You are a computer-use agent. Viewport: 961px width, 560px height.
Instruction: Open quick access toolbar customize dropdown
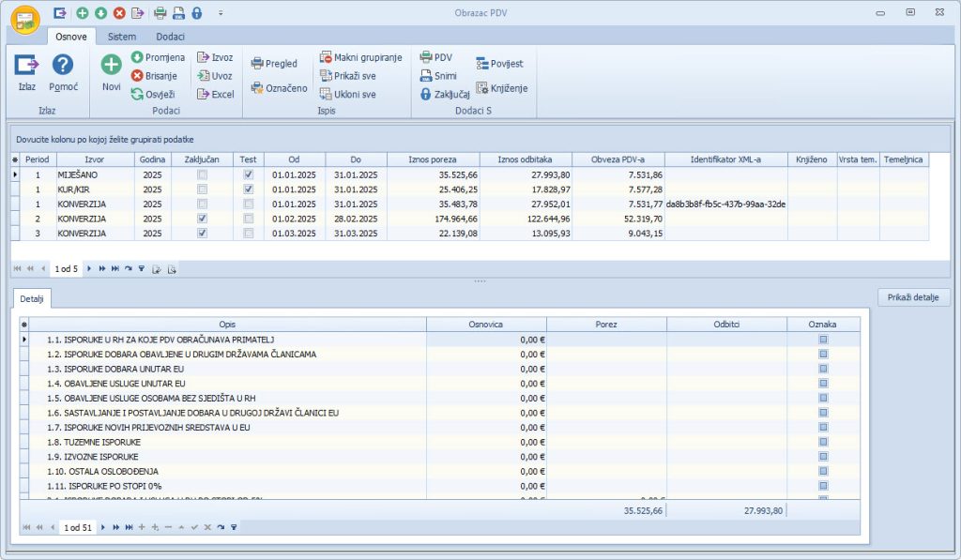pyautogui.click(x=221, y=13)
